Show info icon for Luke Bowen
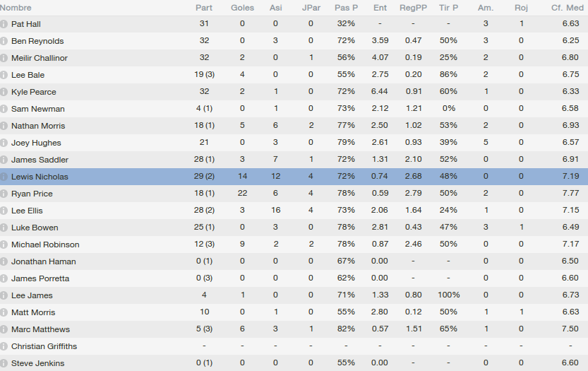 click(4, 228)
